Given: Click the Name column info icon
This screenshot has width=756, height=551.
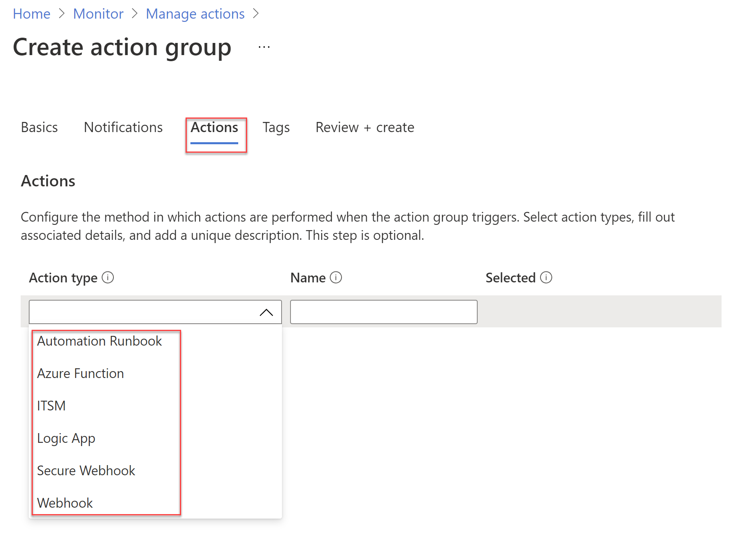Looking at the screenshot, I should click(336, 278).
